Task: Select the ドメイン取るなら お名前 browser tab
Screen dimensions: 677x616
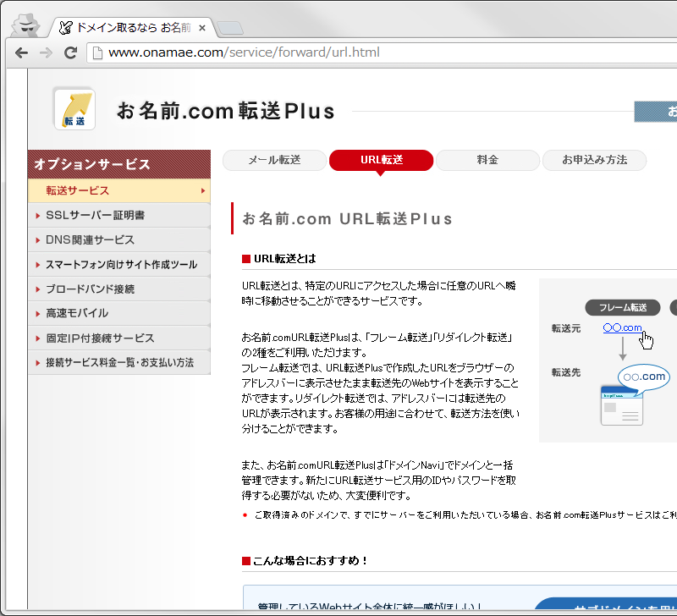Action: pyautogui.click(x=132, y=28)
